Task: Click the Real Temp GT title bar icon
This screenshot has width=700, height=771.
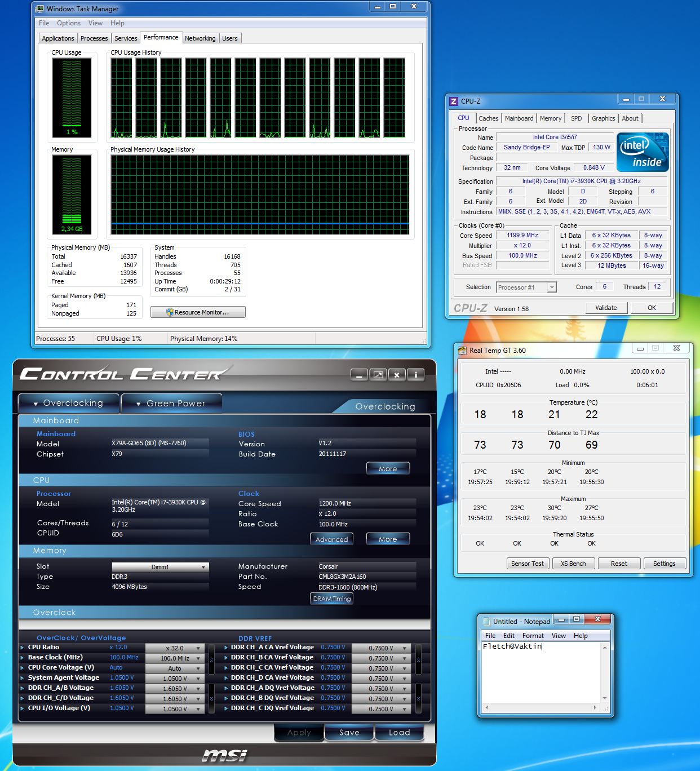Action: click(462, 351)
